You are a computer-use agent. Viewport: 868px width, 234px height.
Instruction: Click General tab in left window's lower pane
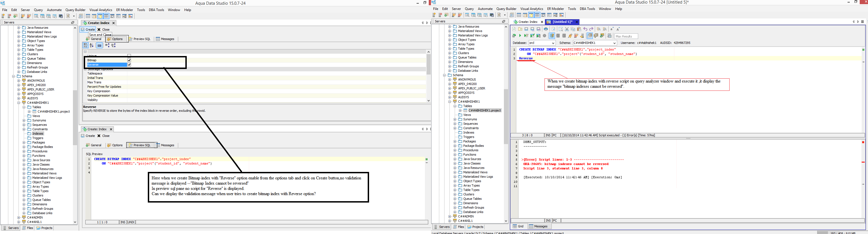click(x=94, y=145)
